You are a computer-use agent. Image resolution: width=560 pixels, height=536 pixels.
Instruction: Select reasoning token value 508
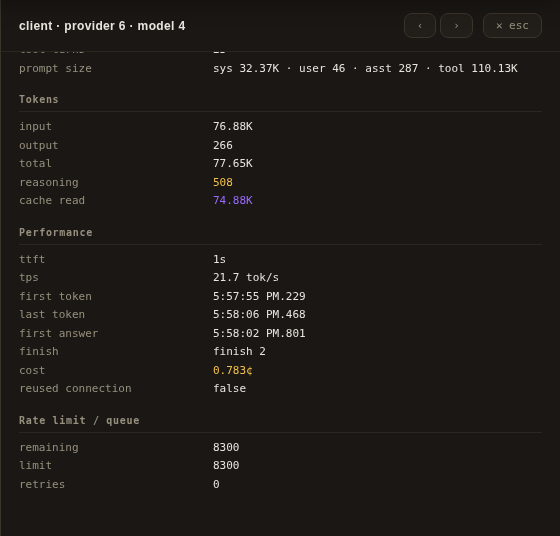coord(222,182)
